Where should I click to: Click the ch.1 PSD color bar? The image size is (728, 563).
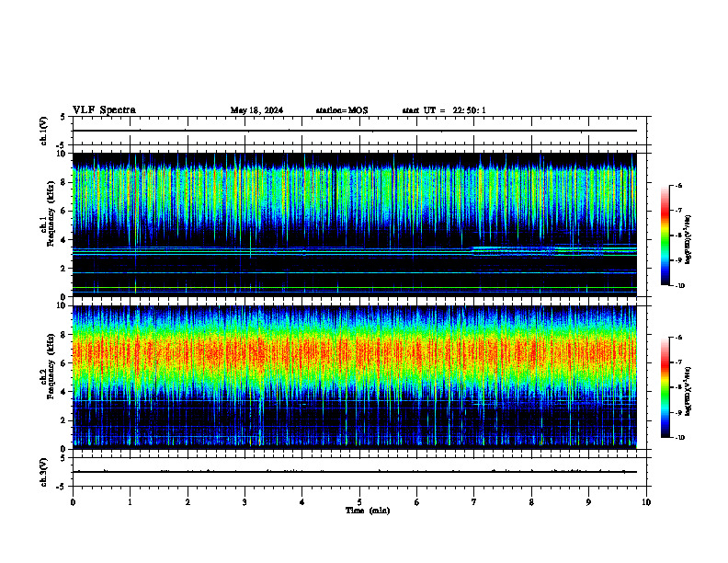pyautogui.click(x=665, y=236)
